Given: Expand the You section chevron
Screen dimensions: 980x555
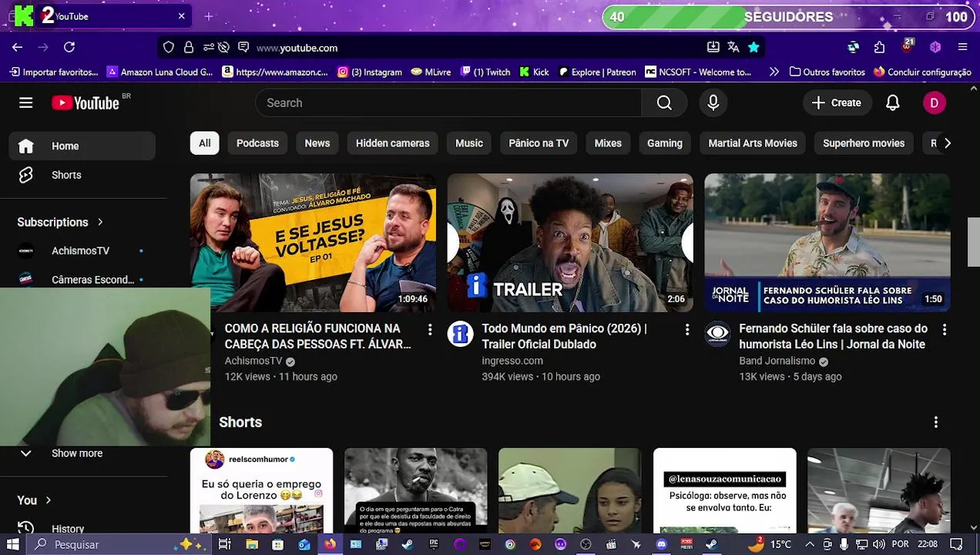Looking at the screenshot, I should tap(48, 500).
